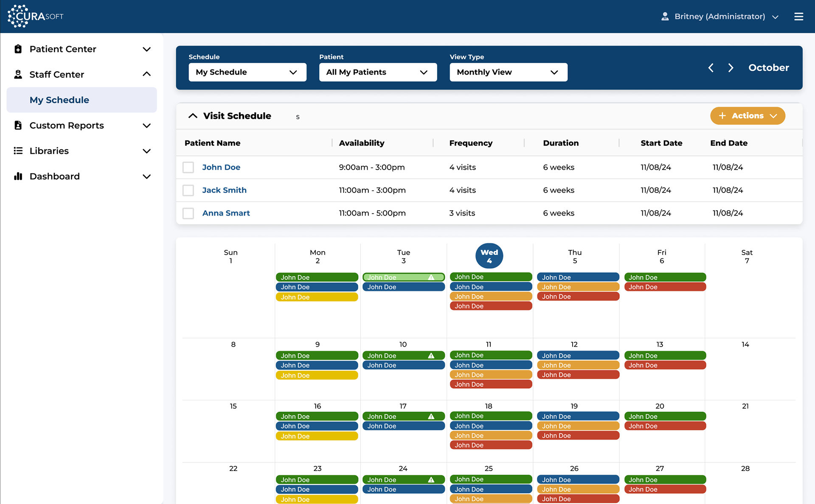Select the highlighted Wed 4 date
Viewport: 815px width, 504px height.
pos(489,256)
